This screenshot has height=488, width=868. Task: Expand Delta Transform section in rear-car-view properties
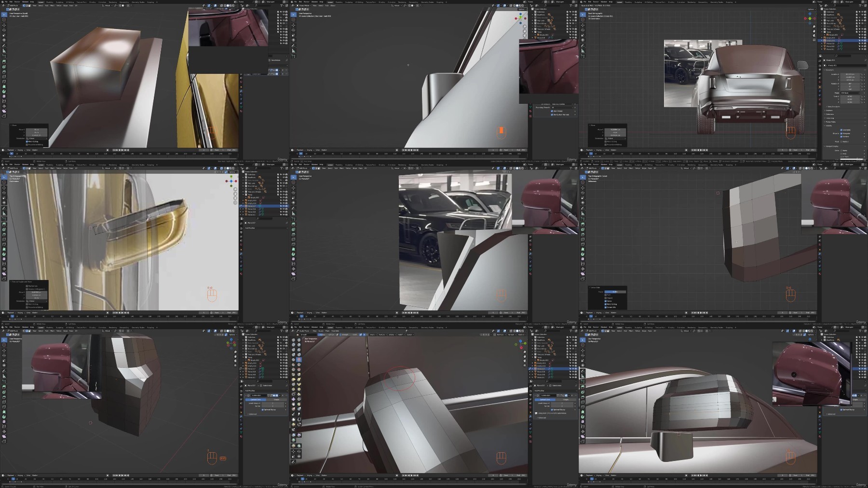tap(833, 107)
